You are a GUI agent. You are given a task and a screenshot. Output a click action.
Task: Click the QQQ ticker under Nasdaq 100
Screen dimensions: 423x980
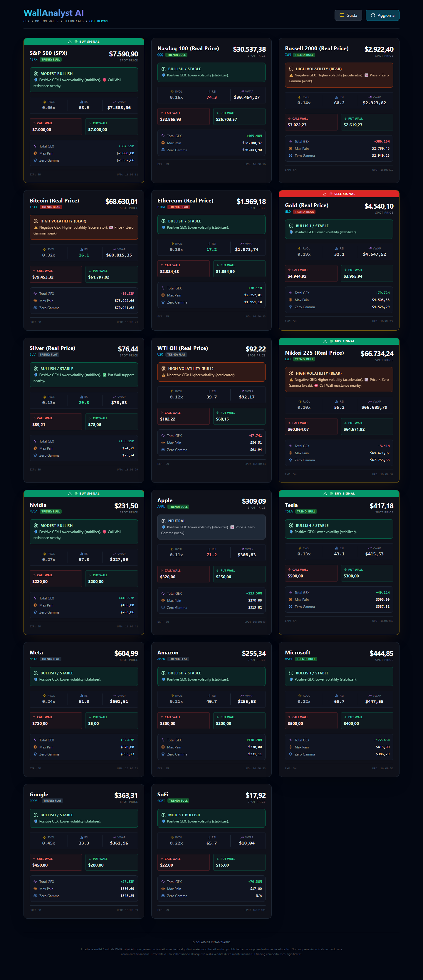tap(160, 55)
